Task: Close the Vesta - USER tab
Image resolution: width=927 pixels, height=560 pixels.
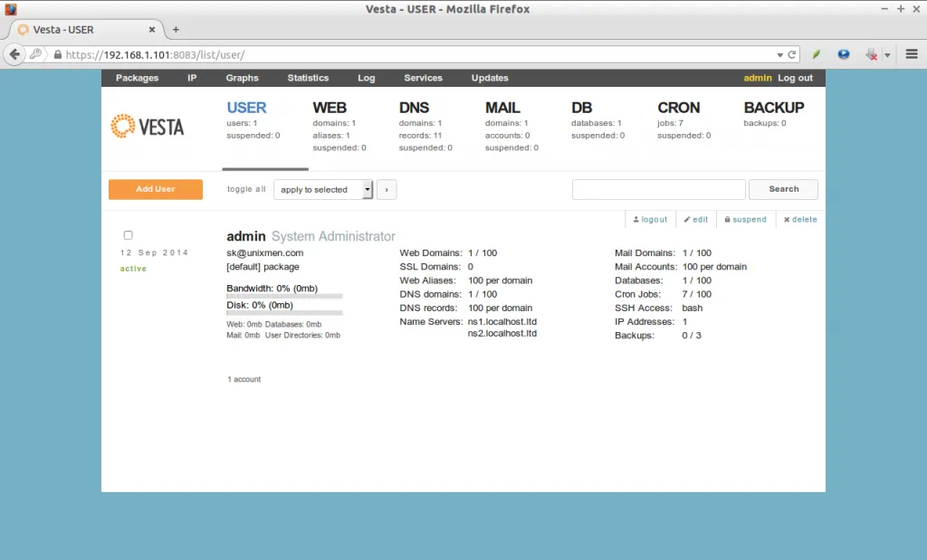Action: pyautogui.click(x=152, y=30)
